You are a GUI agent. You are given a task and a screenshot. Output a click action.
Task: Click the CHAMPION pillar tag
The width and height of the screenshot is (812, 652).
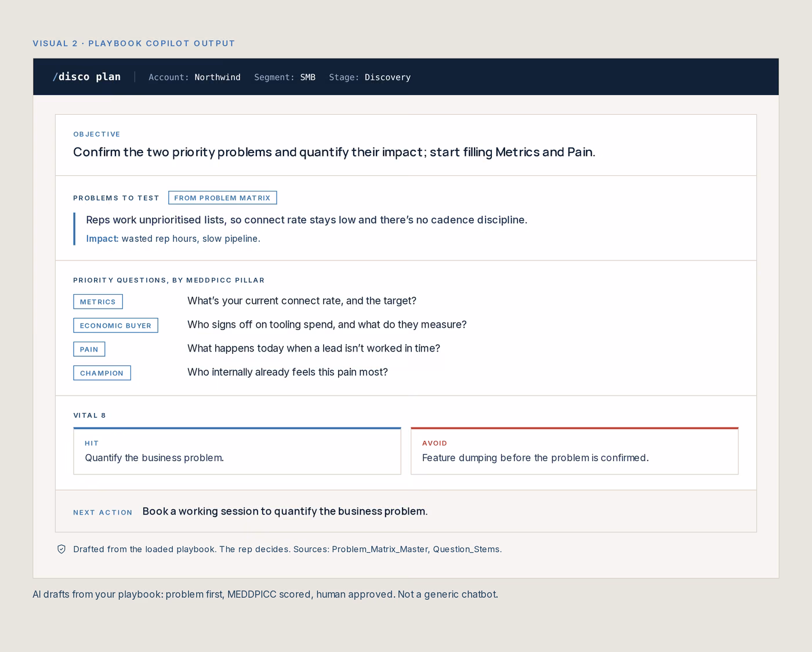pos(102,373)
